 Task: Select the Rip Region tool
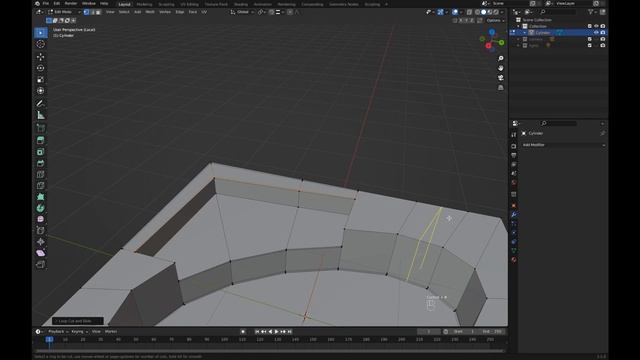point(40,264)
